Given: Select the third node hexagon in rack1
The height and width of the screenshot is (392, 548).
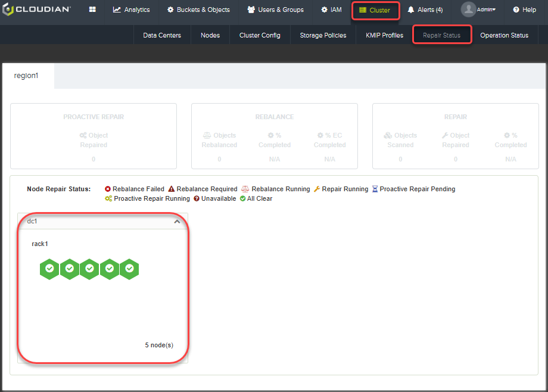Looking at the screenshot, I should [89, 269].
